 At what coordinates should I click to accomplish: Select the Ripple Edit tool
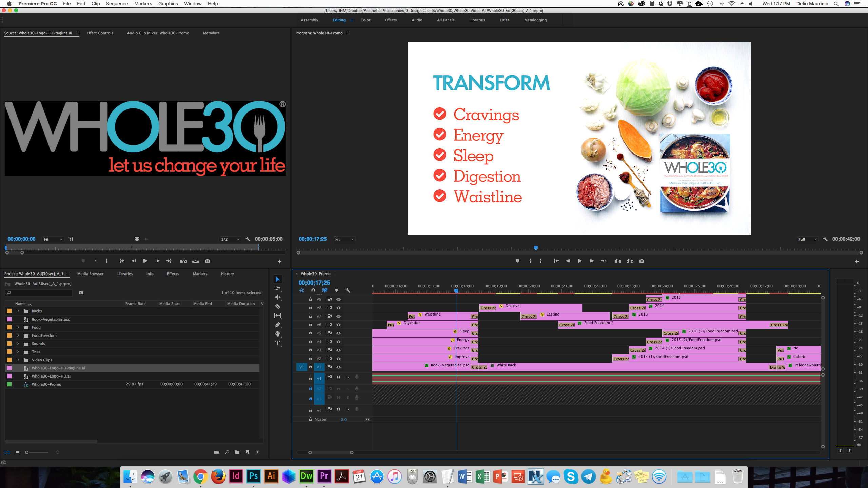278,297
